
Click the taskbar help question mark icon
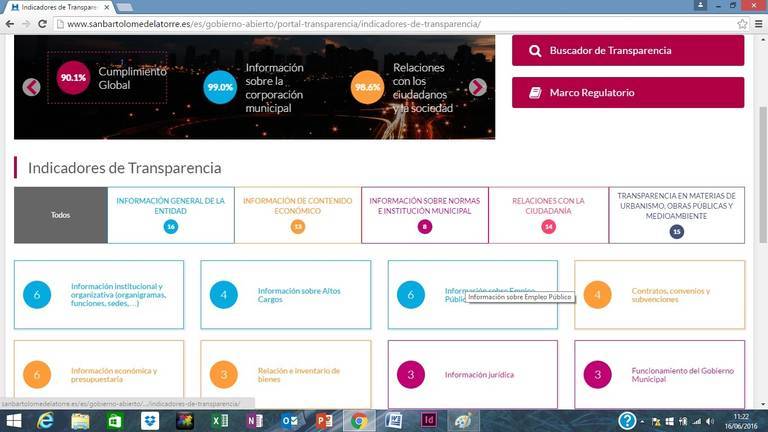627,421
